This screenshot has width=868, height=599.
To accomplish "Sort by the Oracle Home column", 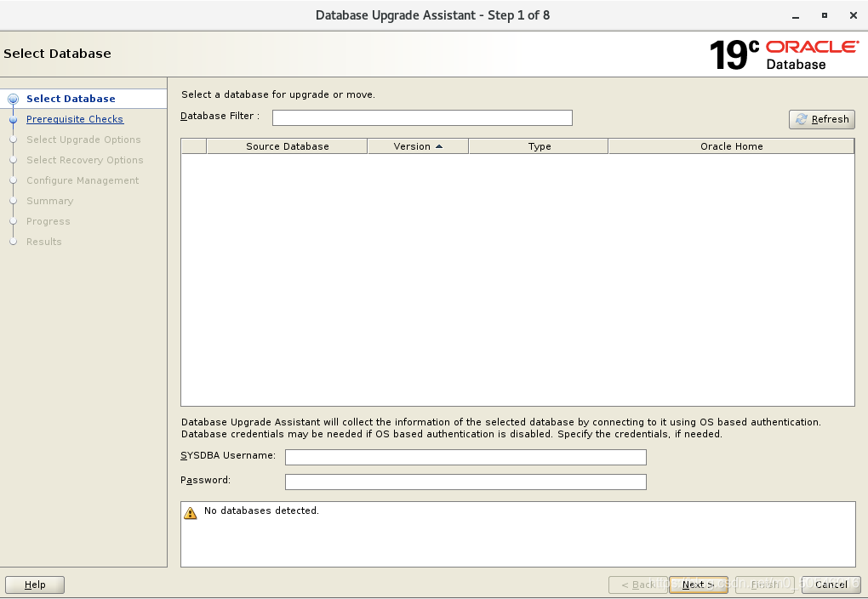I will click(x=731, y=146).
